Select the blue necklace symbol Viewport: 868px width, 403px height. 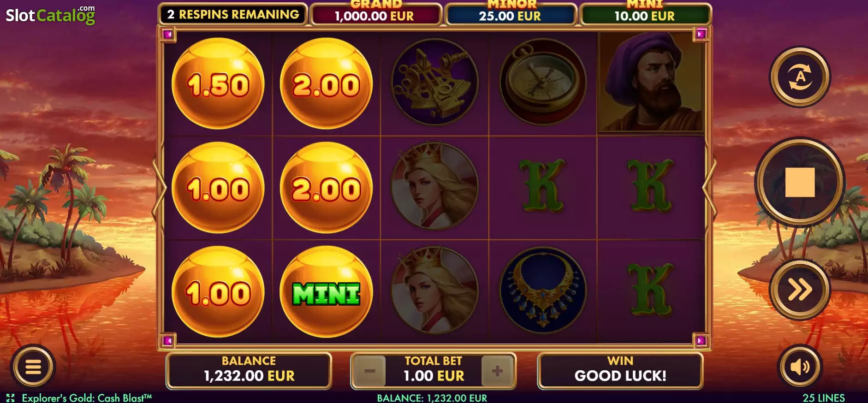pyautogui.click(x=543, y=290)
